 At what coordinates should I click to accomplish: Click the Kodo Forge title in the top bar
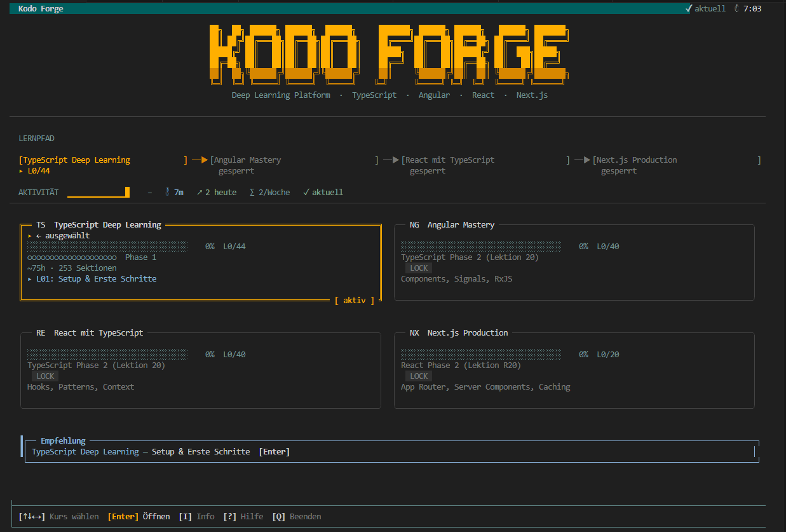tap(41, 9)
